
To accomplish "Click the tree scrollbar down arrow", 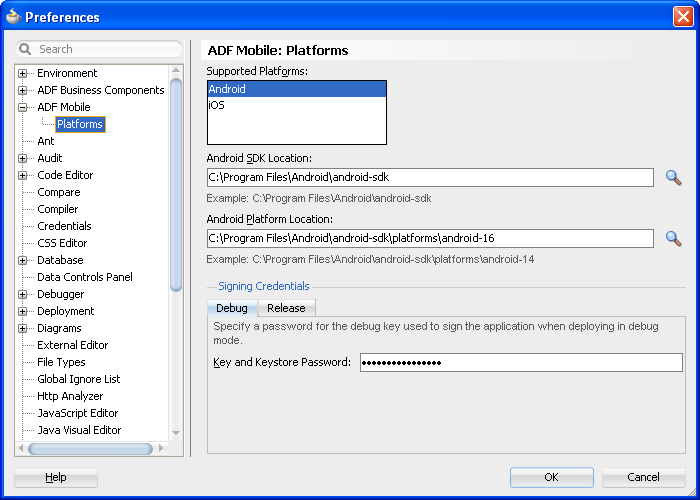I will click(176, 433).
